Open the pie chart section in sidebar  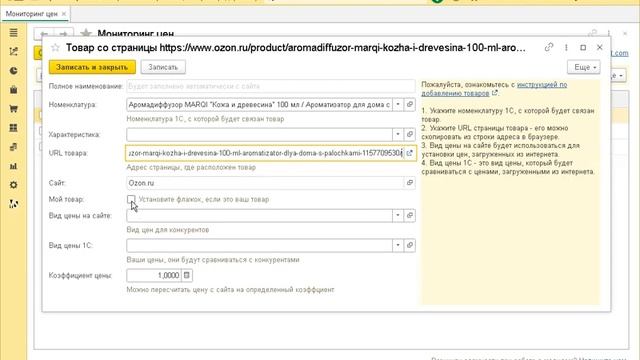tap(13, 71)
